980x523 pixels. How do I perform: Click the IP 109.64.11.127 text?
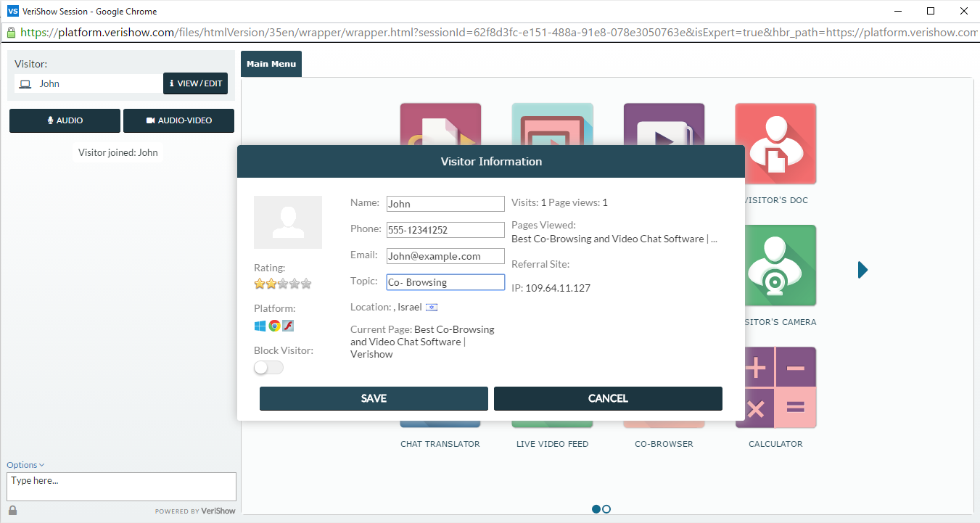coord(551,288)
